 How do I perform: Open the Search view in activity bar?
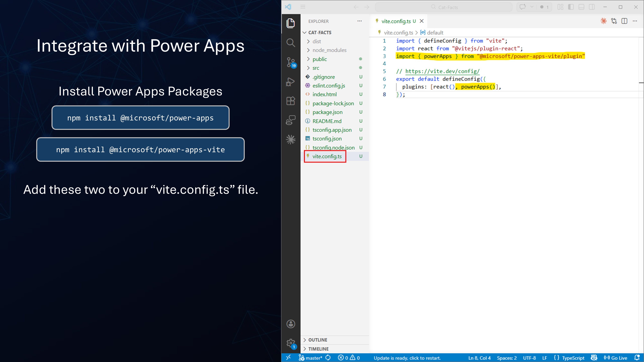pos(290,42)
